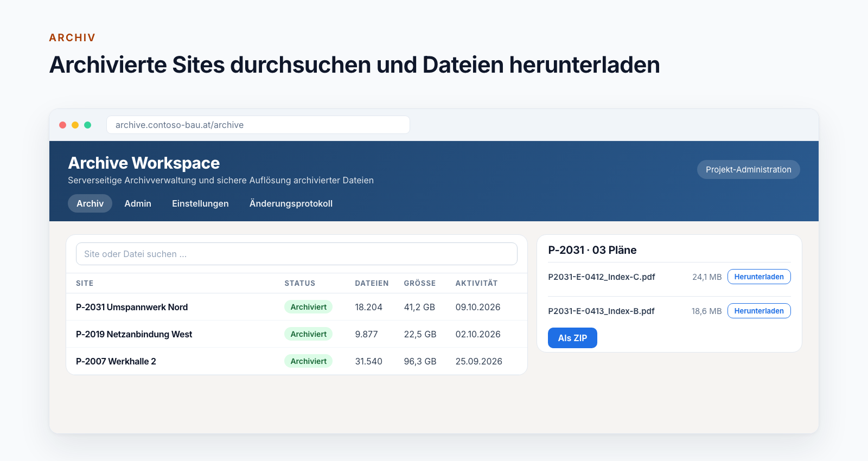The height and width of the screenshot is (461, 868).
Task: Click Archiviert status of P-2031 row
Action: pyautogui.click(x=308, y=307)
